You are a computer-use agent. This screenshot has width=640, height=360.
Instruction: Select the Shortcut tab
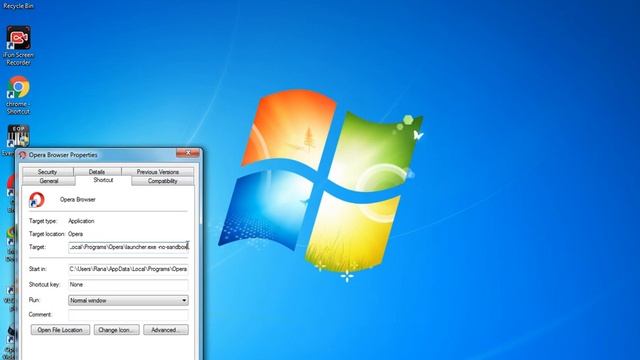coord(103,180)
